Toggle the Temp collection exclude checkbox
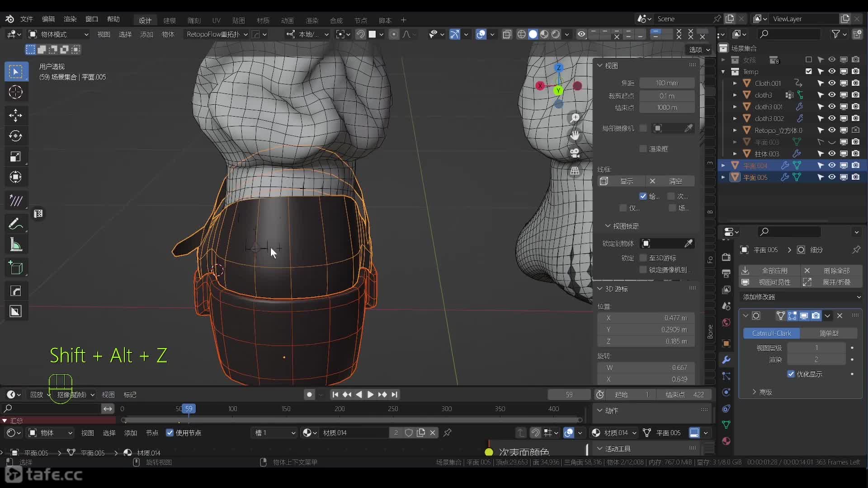This screenshot has width=868, height=488. [809, 71]
